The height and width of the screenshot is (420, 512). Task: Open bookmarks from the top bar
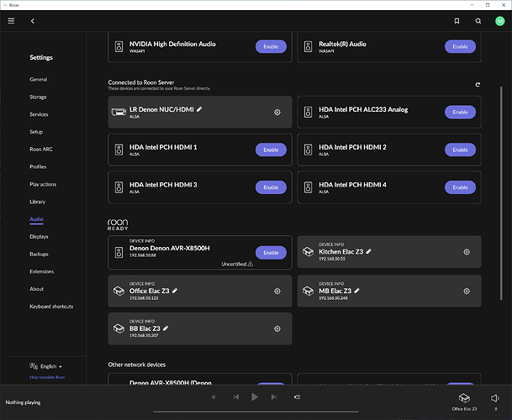457,21
